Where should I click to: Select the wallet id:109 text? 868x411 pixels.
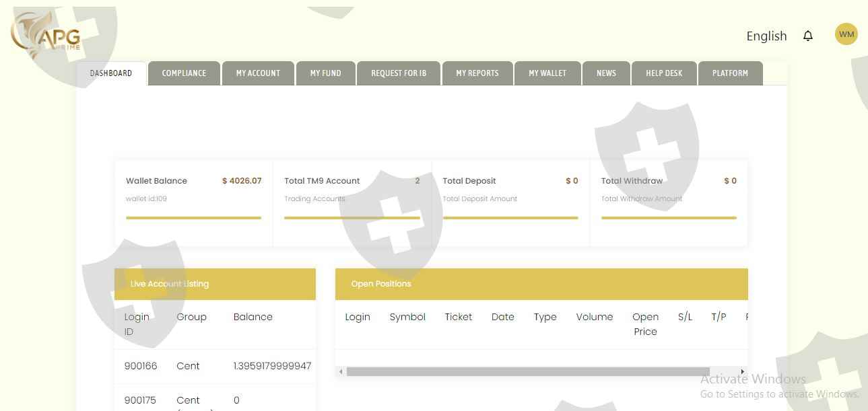coord(146,198)
